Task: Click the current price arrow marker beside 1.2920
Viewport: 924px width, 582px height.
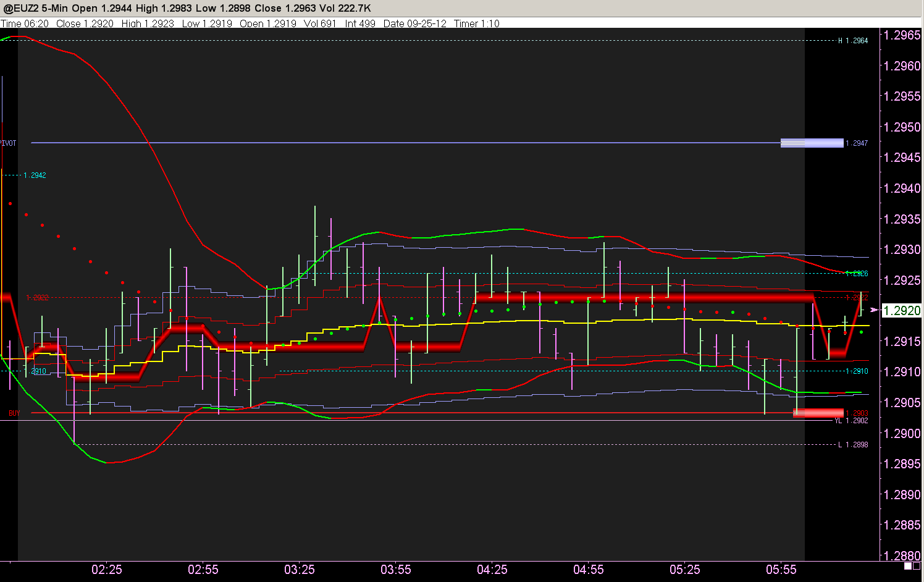Action: [873, 310]
